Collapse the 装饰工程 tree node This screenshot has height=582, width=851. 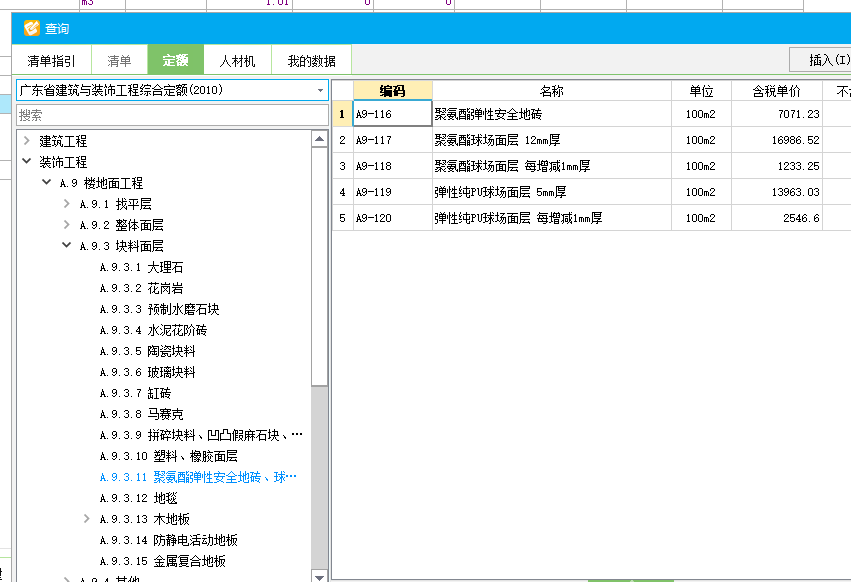(27, 161)
